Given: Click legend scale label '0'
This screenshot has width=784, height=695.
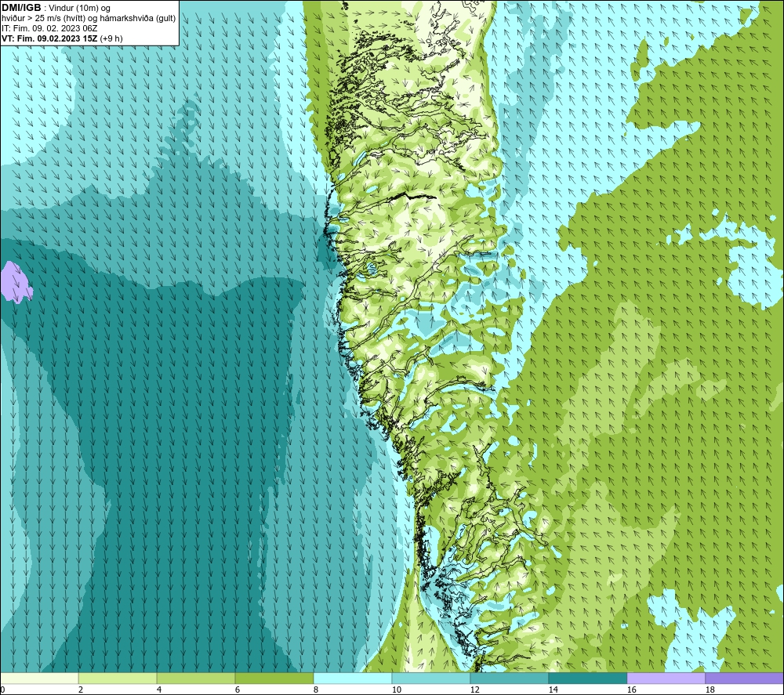Looking at the screenshot, I should point(2,690).
